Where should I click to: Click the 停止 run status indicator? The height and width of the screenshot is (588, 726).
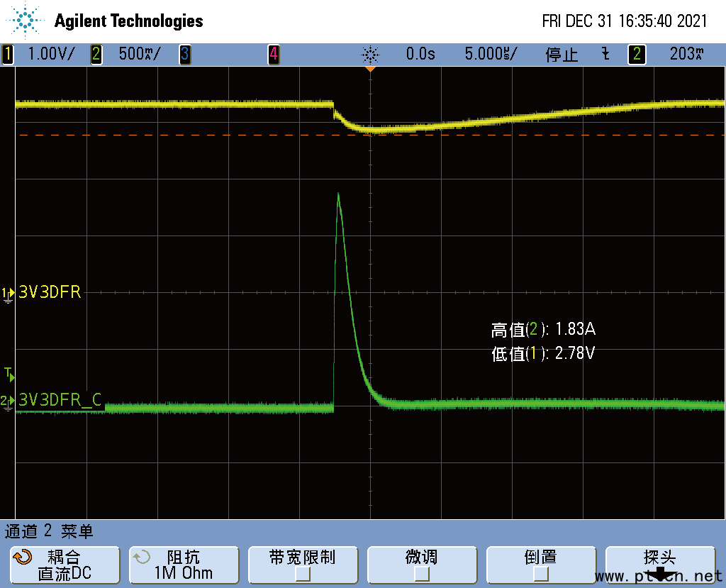(562, 55)
